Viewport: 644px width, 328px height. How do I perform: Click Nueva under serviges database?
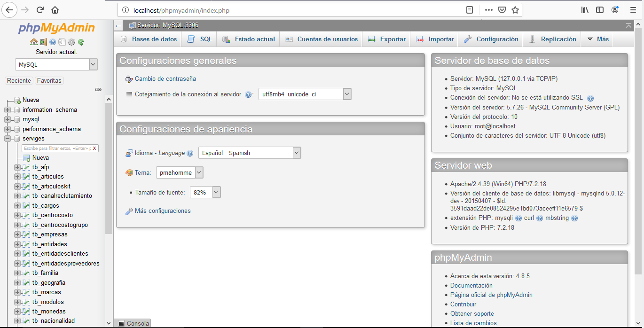[40, 158]
